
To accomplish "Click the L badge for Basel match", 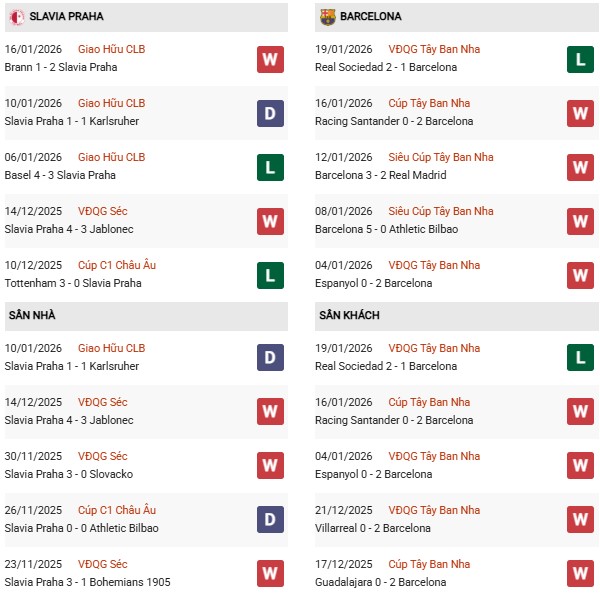I will click(x=270, y=167).
